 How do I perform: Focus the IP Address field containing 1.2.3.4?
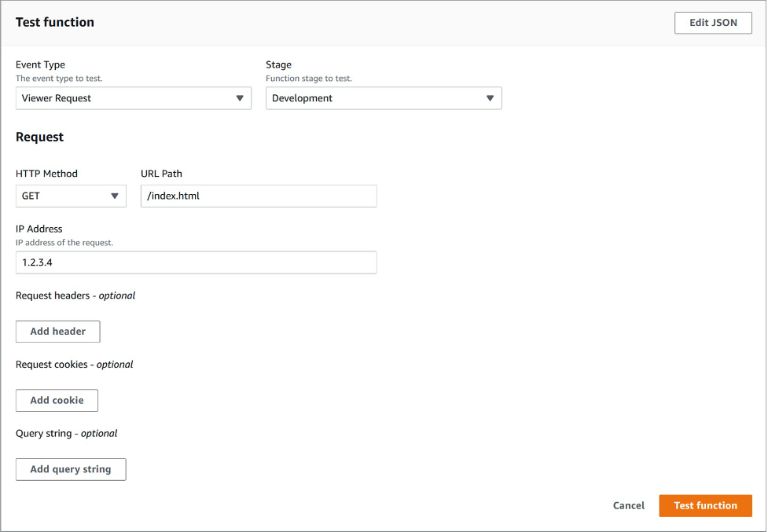(x=196, y=262)
